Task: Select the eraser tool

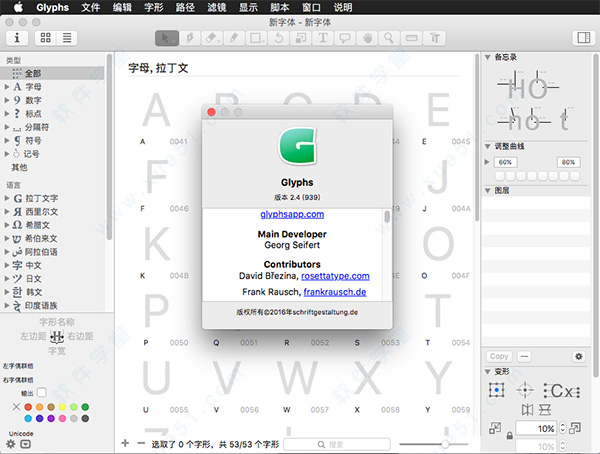Action: 211,38
